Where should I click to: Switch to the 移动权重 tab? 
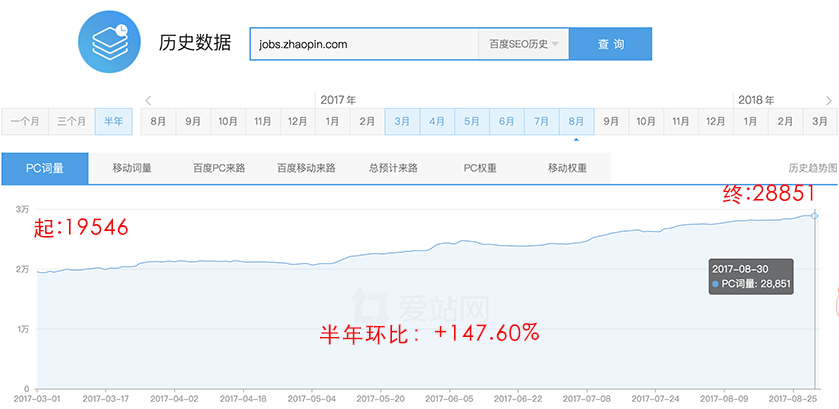tap(567, 168)
